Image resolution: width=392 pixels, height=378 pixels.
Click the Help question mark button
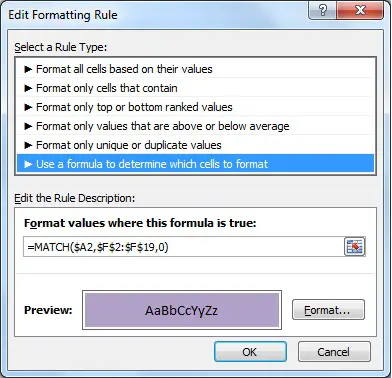click(x=323, y=10)
